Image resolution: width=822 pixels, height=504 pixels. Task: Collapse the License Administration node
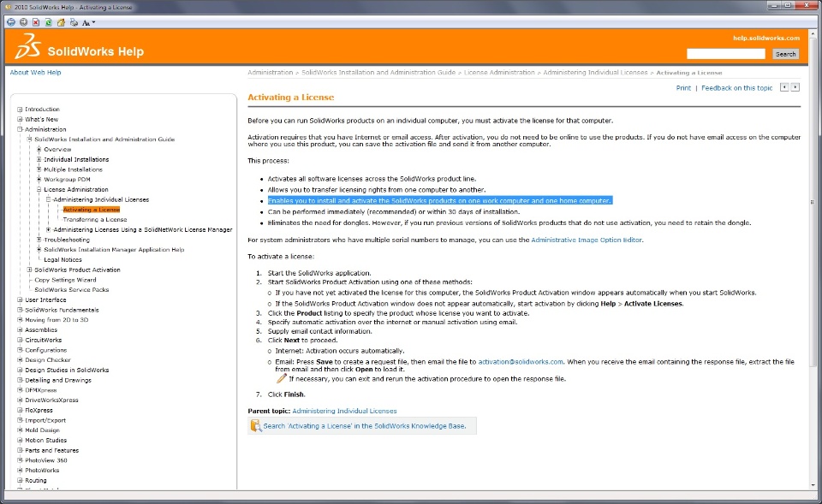click(39, 190)
